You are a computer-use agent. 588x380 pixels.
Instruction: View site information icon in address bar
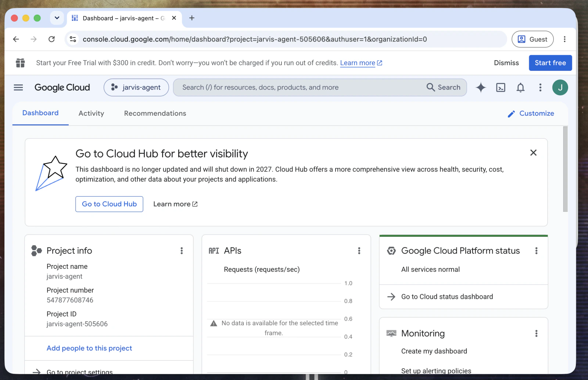point(73,39)
